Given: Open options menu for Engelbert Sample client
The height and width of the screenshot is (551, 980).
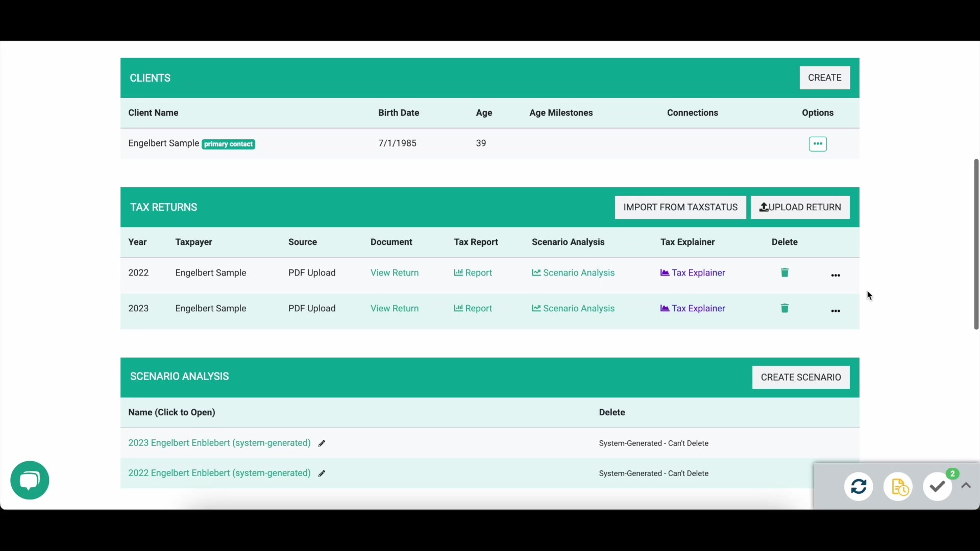Looking at the screenshot, I should (818, 144).
